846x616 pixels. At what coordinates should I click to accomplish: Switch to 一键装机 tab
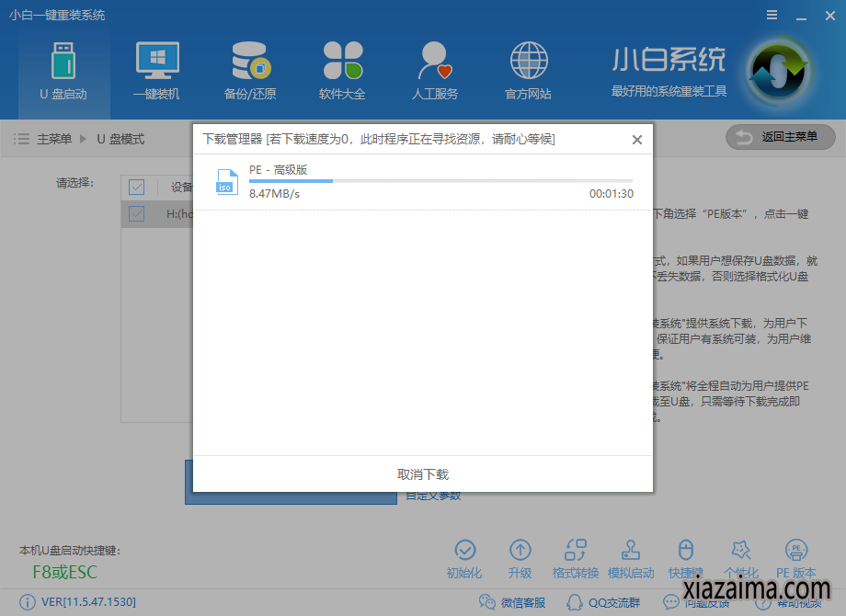pyautogui.click(x=156, y=71)
